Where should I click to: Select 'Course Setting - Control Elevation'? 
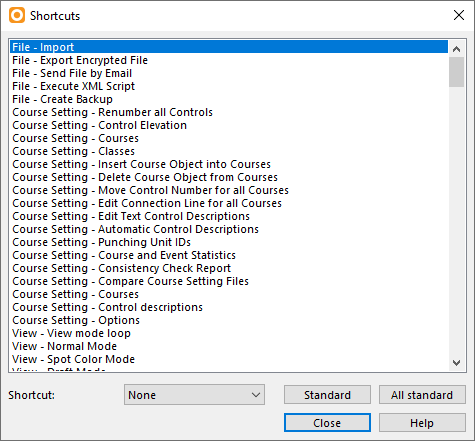click(229, 125)
